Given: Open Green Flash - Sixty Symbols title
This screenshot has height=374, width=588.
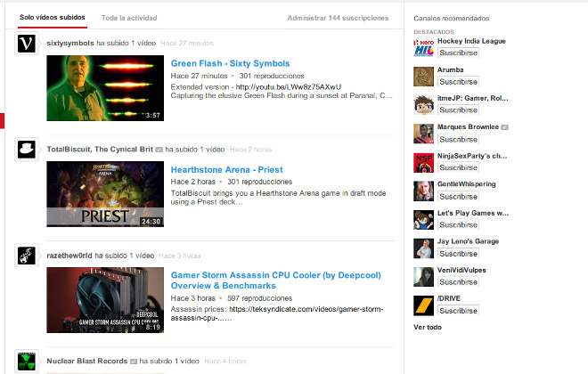Looking at the screenshot, I should pos(230,64).
